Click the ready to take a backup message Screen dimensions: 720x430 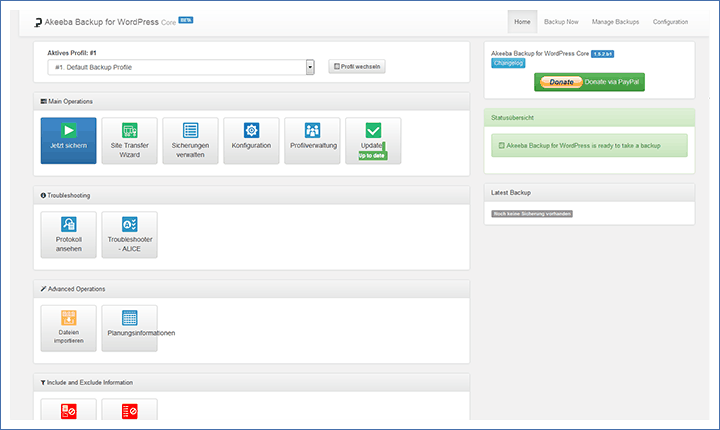pos(589,146)
